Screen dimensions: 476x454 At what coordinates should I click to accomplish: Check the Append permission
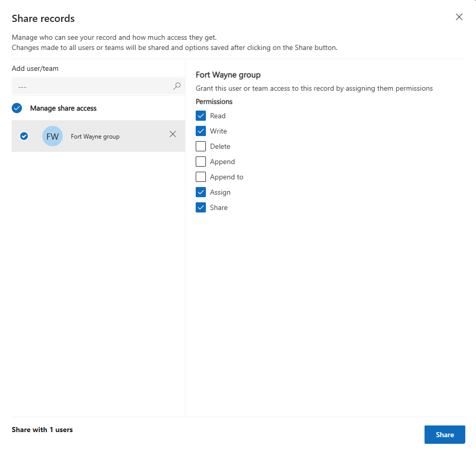[x=201, y=162]
